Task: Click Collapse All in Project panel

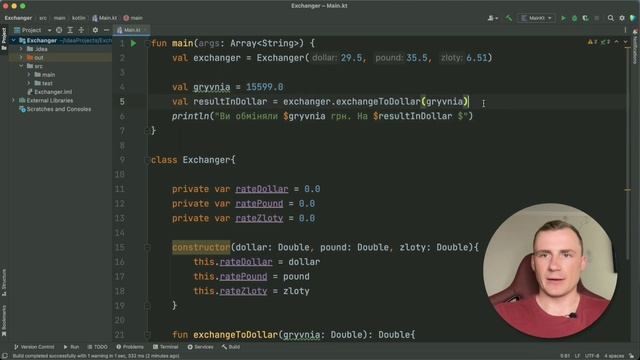Action: tap(81, 30)
